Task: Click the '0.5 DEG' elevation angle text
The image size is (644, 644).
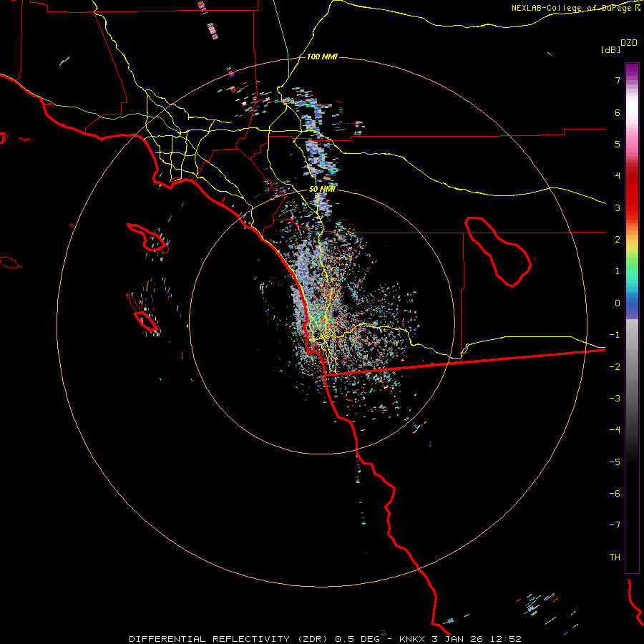Action: [357, 639]
